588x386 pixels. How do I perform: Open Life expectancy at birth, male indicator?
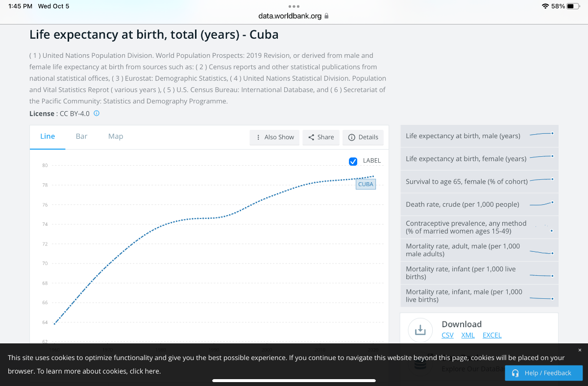(x=479, y=136)
